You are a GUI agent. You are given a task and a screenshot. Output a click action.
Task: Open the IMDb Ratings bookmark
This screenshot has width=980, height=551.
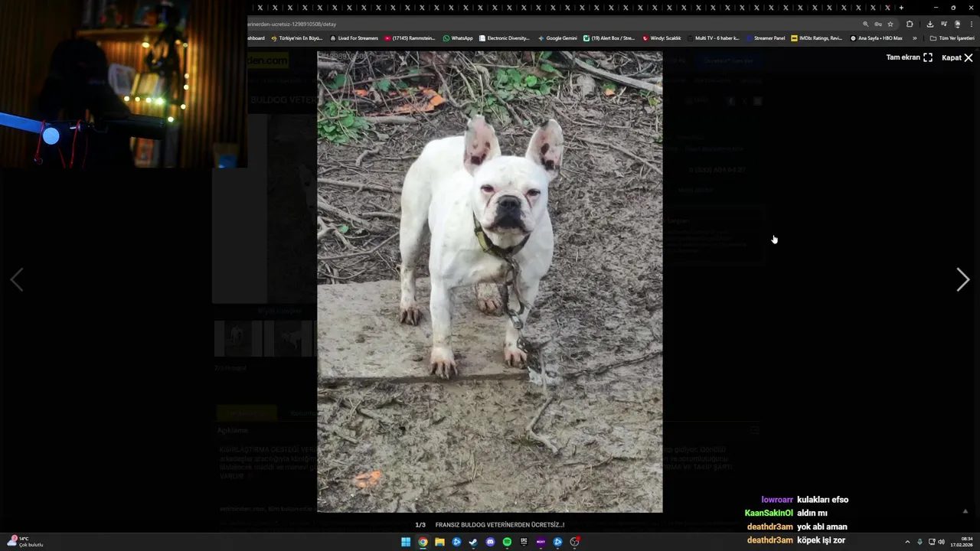click(x=816, y=38)
